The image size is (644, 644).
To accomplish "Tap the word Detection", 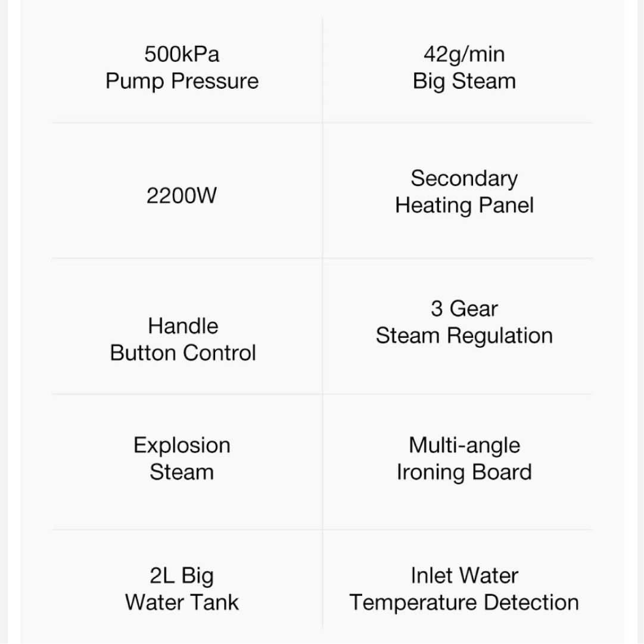I will (x=531, y=602).
